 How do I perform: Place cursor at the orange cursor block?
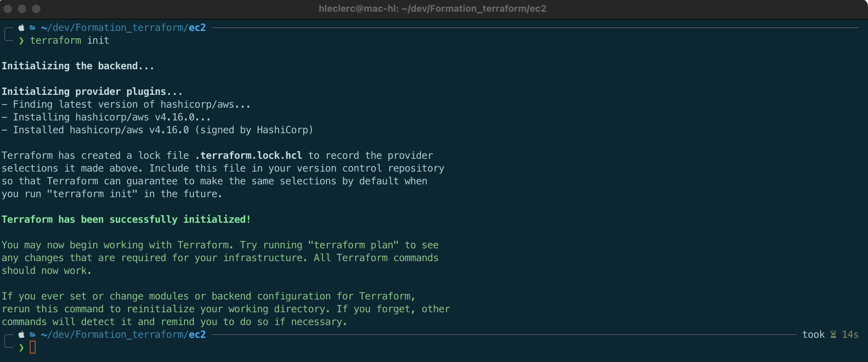[33, 347]
